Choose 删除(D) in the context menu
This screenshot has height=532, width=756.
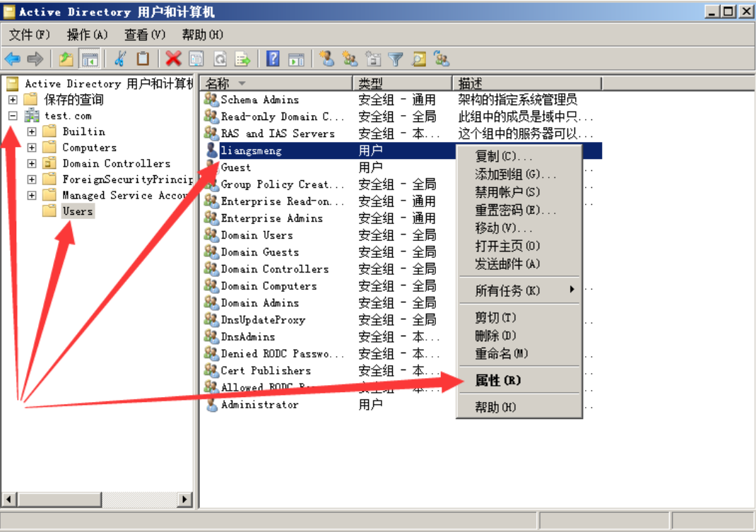(x=519, y=336)
